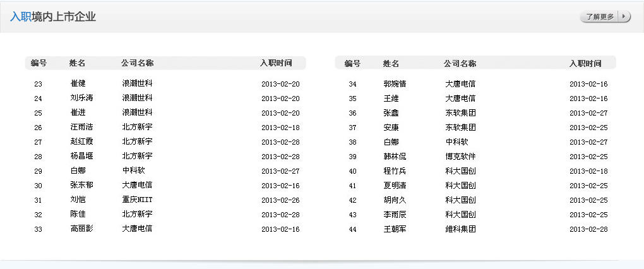This screenshot has height=269, width=644.
Task: Select 维科集团 company in row 44
Action: [460, 229]
